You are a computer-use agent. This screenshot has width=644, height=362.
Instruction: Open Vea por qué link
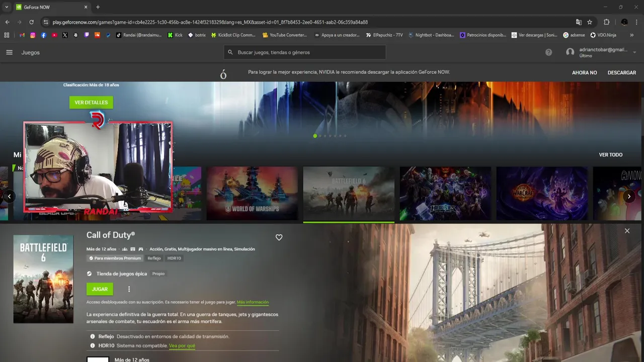(x=182, y=346)
